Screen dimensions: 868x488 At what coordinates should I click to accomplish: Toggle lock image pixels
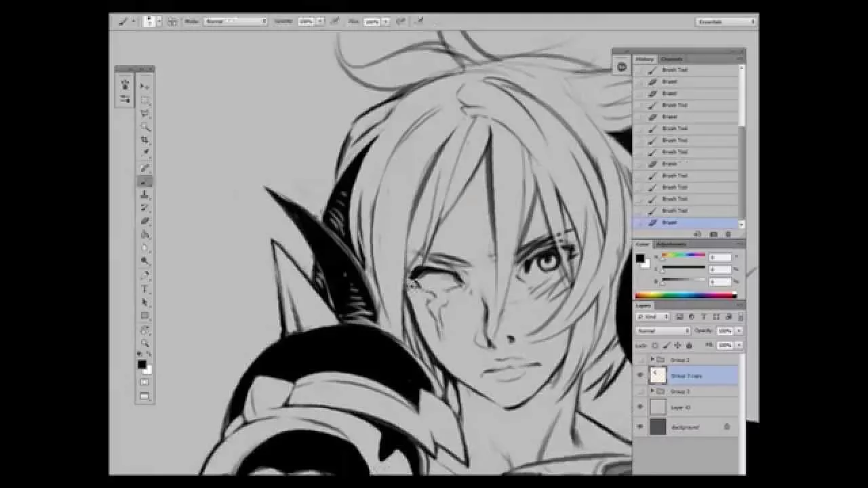(666, 345)
